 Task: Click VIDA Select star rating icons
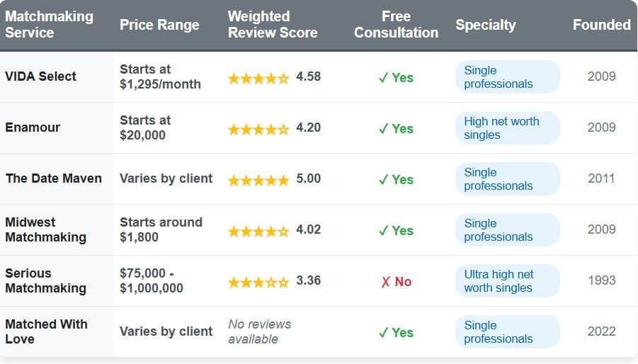[258, 77]
